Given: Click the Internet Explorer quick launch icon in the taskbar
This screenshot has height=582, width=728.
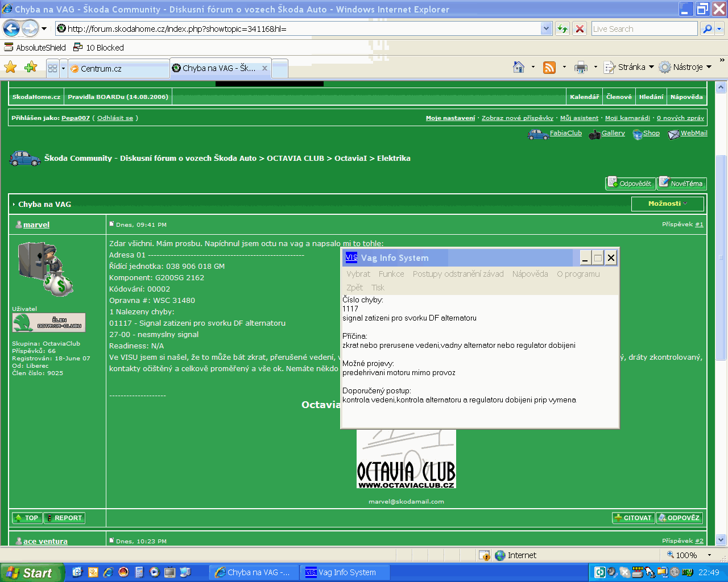Looking at the screenshot, I should coord(108,572).
